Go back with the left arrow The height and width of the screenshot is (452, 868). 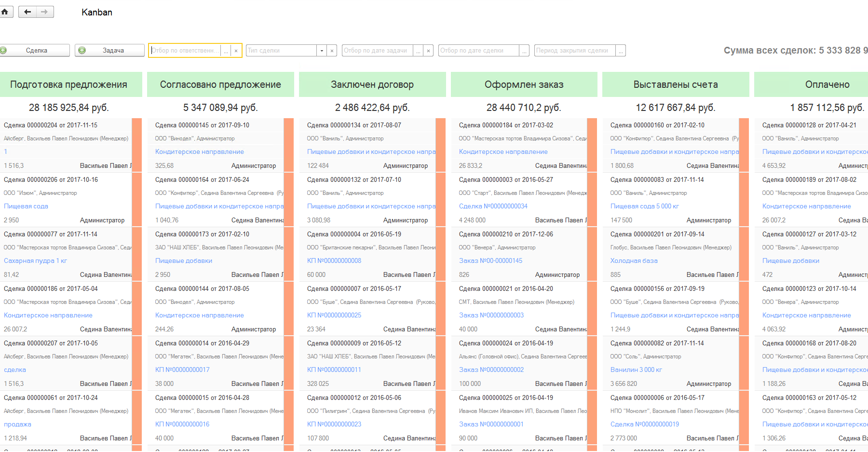pos(27,12)
